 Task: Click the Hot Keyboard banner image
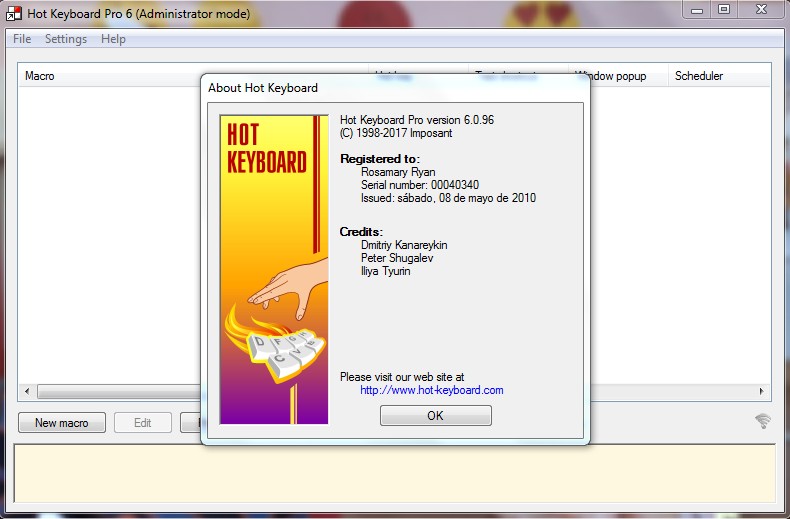click(x=274, y=270)
